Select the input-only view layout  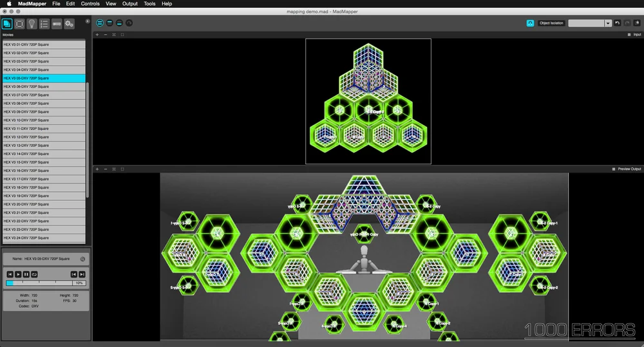pyautogui.click(x=109, y=23)
